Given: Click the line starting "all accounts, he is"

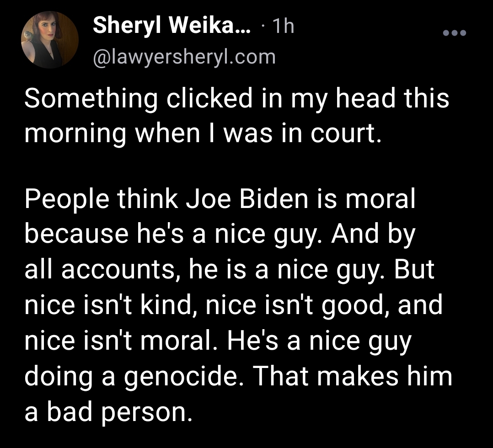Looking at the screenshot, I should click(x=230, y=270).
